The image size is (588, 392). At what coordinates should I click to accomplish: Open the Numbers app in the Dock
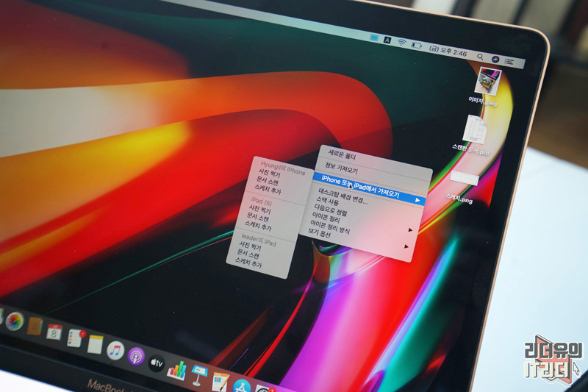coord(176,369)
